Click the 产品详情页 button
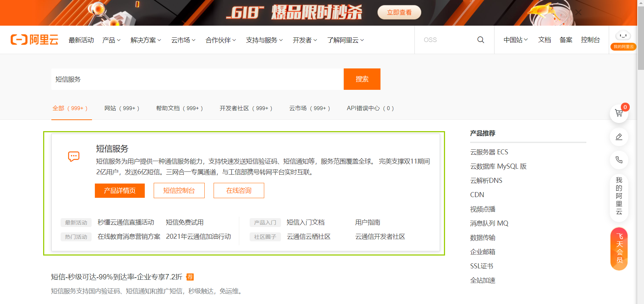Image resolution: width=644 pixels, height=304 pixels. point(120,191)
